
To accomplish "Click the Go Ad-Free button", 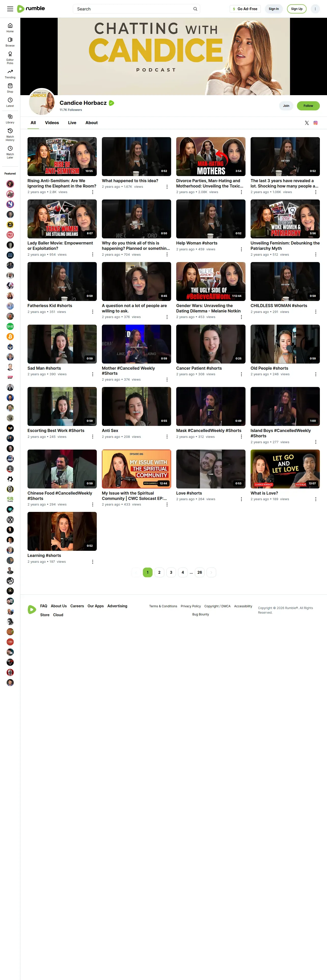I will 245,9.
